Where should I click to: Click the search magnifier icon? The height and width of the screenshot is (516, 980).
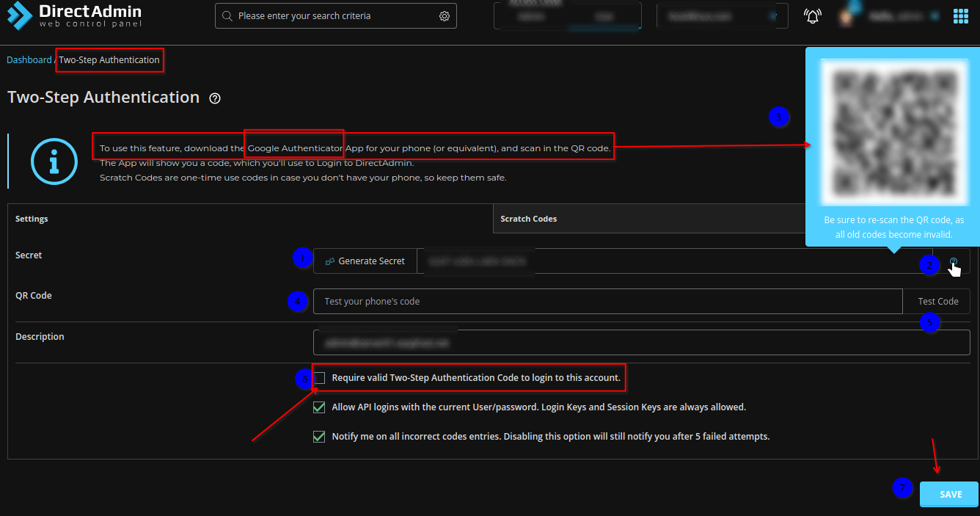tap(227, 16)
